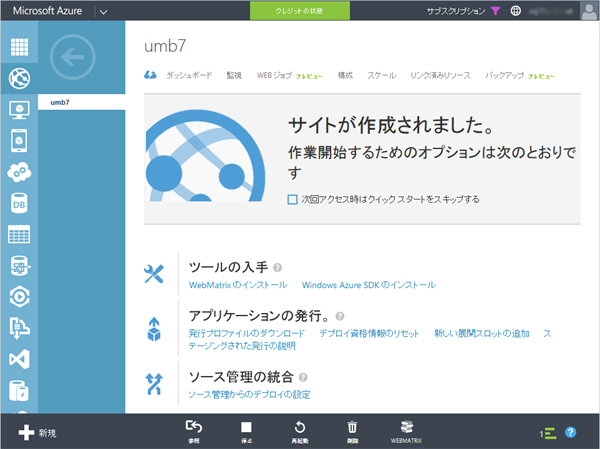600x449 pixels.
Task: Click help icon beside アプリケーションの発行
Action: [340, 316]
